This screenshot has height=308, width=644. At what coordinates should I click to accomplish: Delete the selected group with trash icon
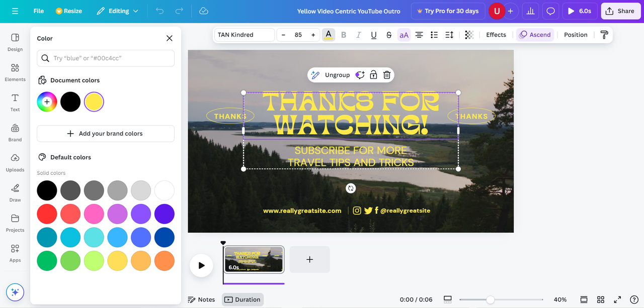[x=387, y=75]
